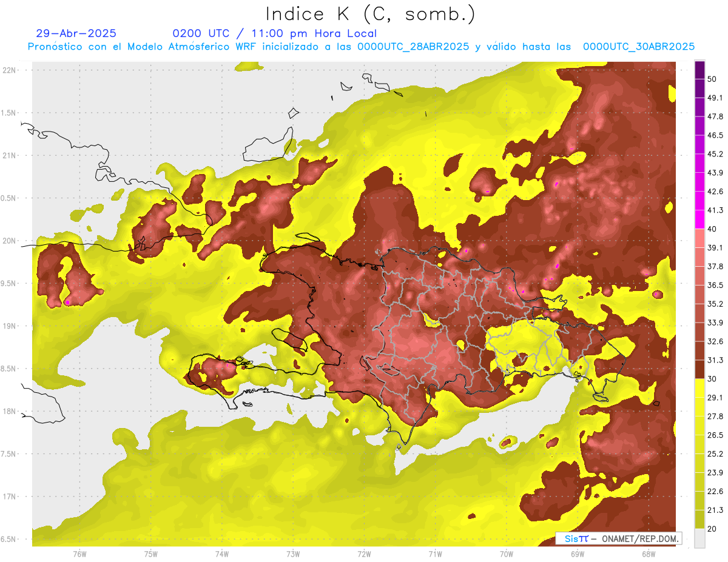This screenshot has height=562, width=728.
Task: Click the colorbar label "30"
Action: pyautogui.click(x=713, y=379)
